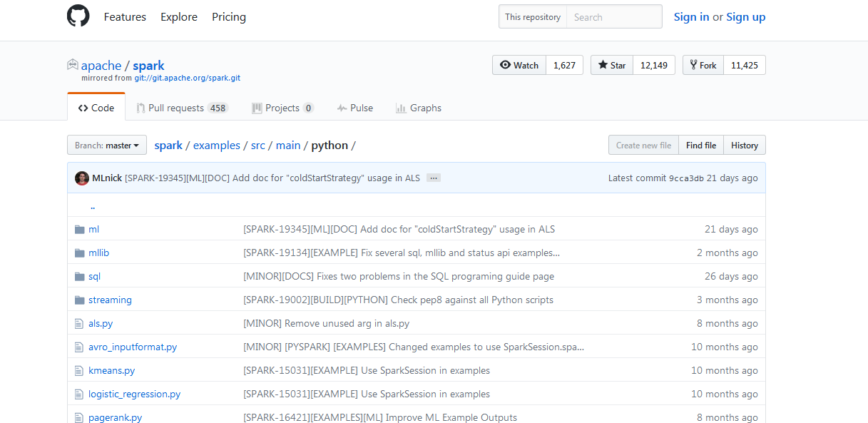This screenshot has width=868, height=423.
Task: Open SPARK-16421 Improve ML Example Outputs commit
Action: [380, 417]
